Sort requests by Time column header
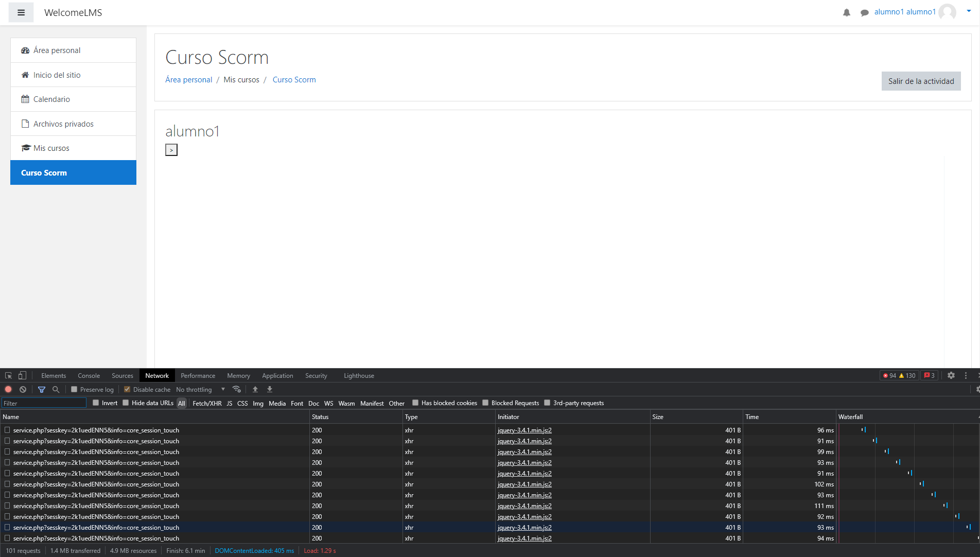 tap(790, 417)
